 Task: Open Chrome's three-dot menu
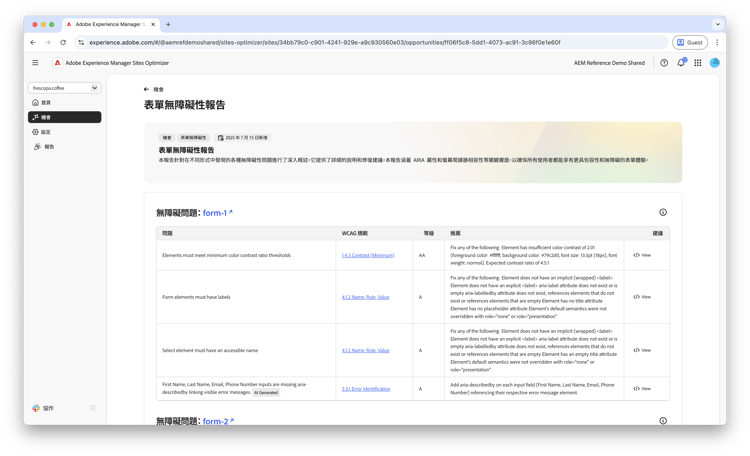717,43
